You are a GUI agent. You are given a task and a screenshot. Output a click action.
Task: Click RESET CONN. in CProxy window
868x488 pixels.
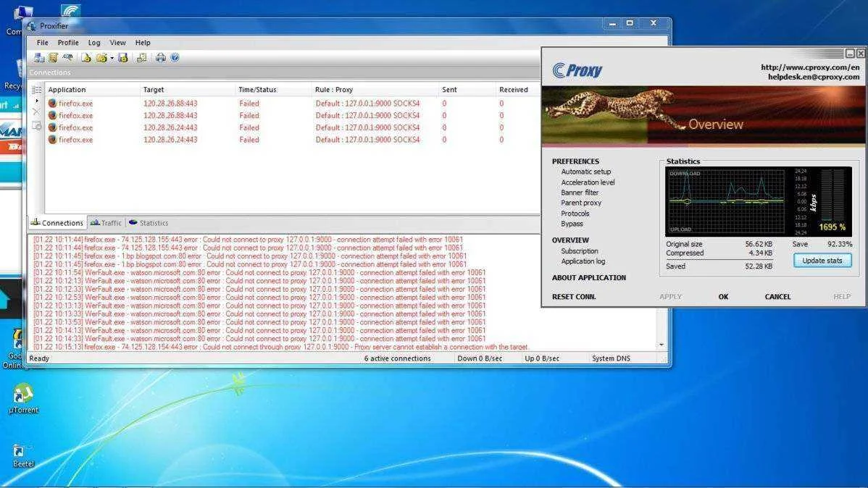pyautogui.click(x=574, y=297)
